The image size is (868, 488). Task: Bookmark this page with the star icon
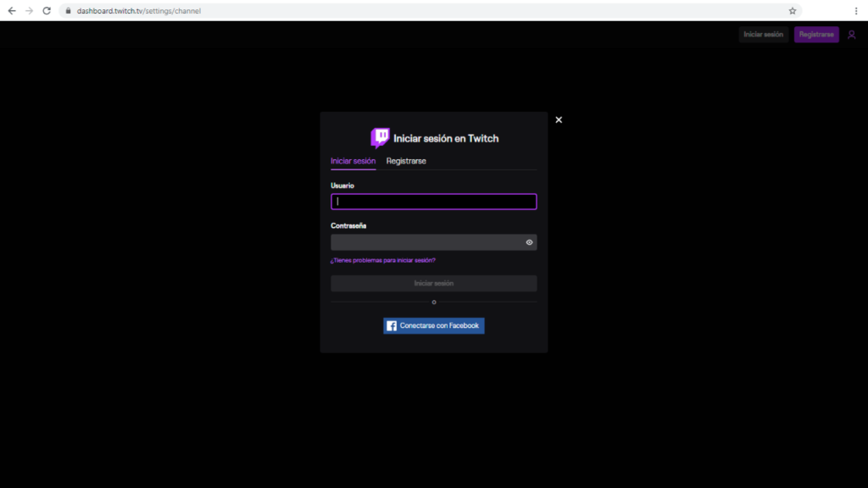pos(793,11)
